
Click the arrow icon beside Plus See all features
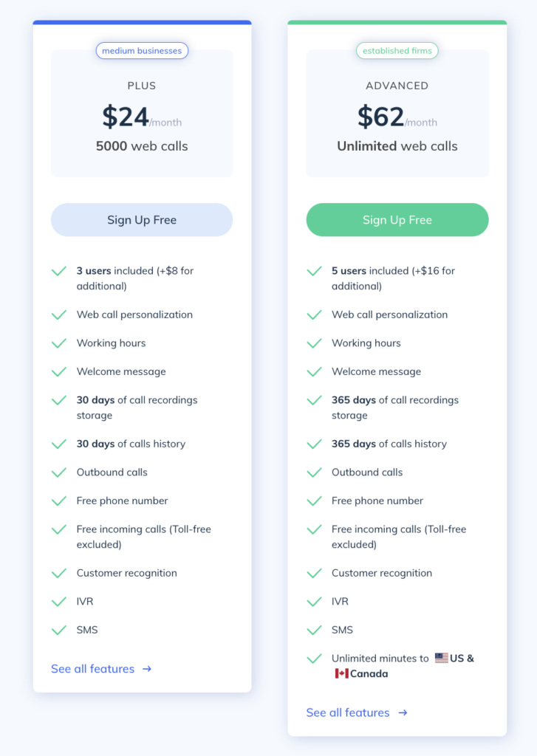point(147,669)
